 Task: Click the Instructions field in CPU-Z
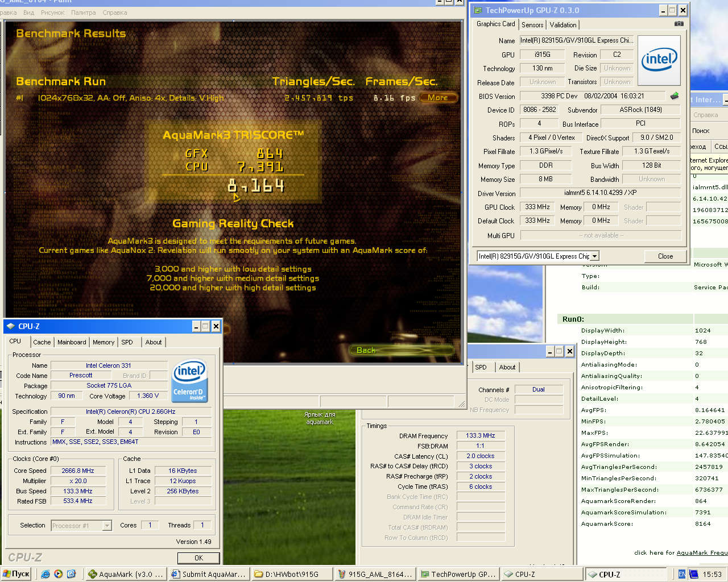click(131, 442)
